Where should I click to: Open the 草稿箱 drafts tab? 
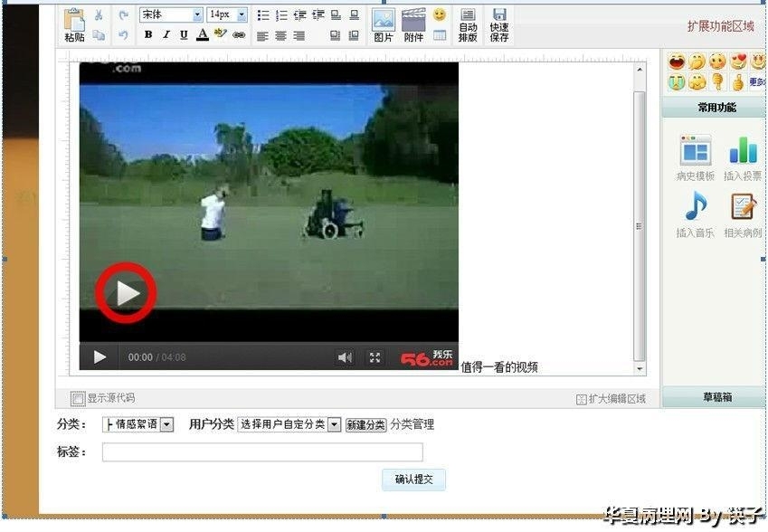point(716,397)
